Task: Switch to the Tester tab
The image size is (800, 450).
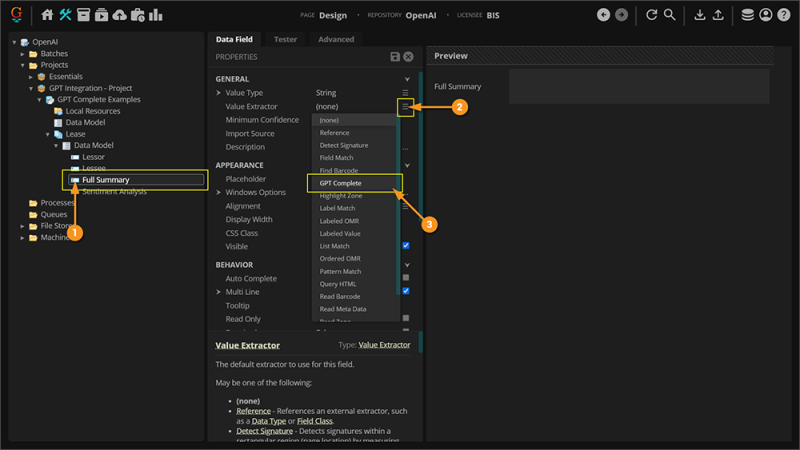Action: [285, 39]
